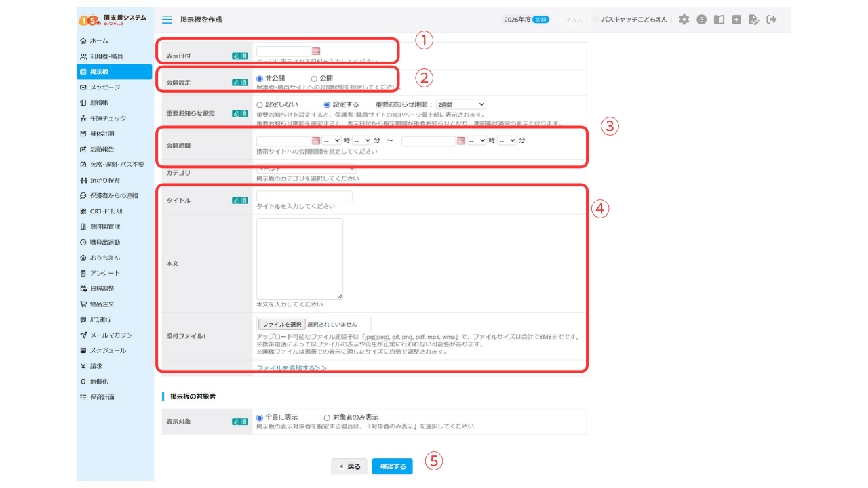The width and height of the screenshot is (868, 488).
Task: Open the help question mark icon
Action: pos(702,20)
